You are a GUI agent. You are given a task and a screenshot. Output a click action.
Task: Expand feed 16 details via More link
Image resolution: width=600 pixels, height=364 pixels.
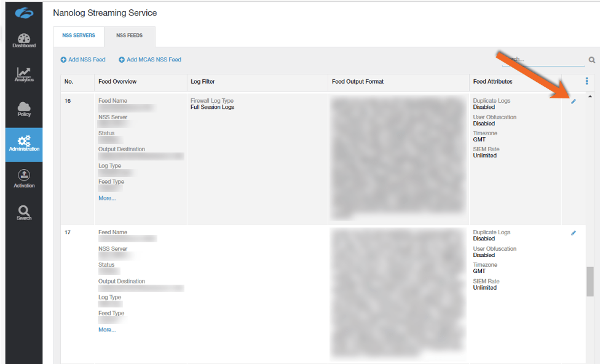107,197
